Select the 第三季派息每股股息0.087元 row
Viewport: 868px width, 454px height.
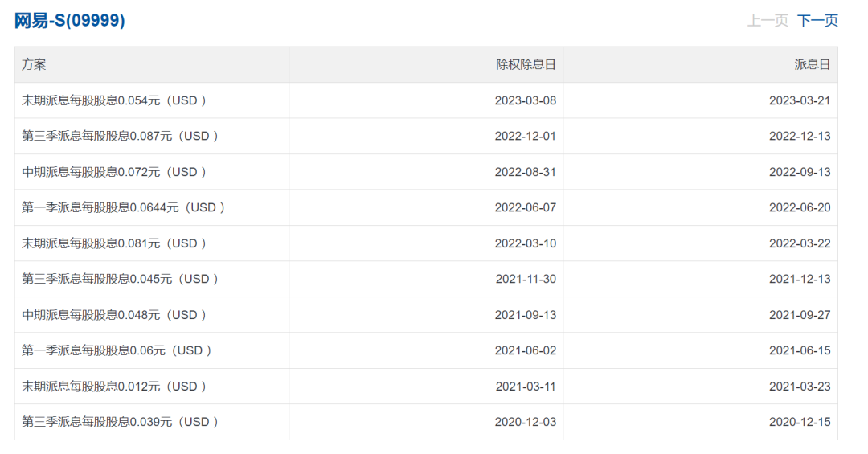tap(121, 136)
